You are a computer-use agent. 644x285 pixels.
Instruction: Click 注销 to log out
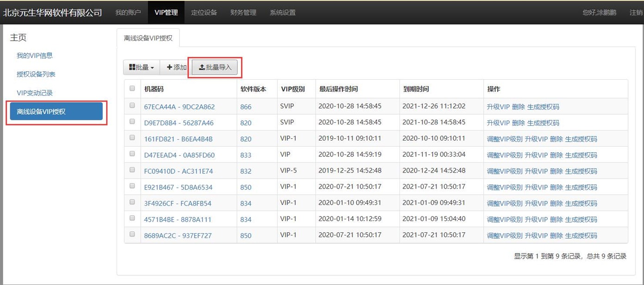tap(636, 12)
